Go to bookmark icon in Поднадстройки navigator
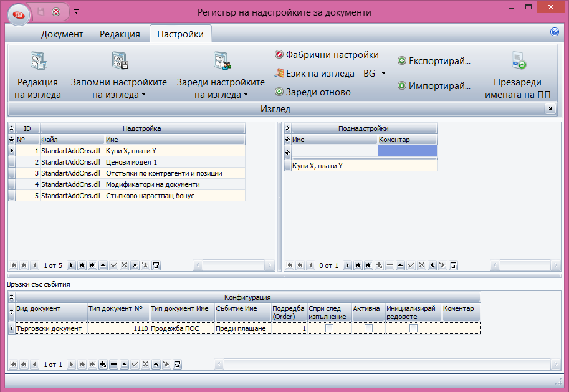Image resolution: width=569 pixels, height=392 pixels. (442, 265)
